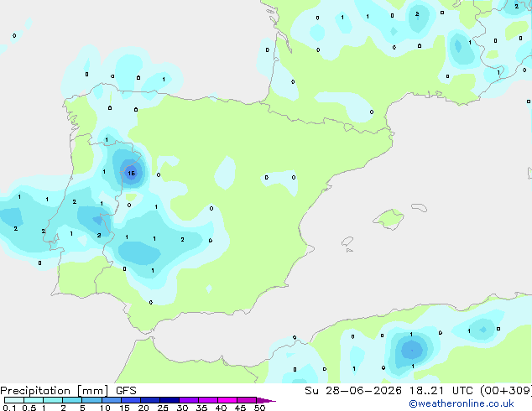Click the legend label '25'
Viewport: 532px width, 411px height.
pos(163,408)
